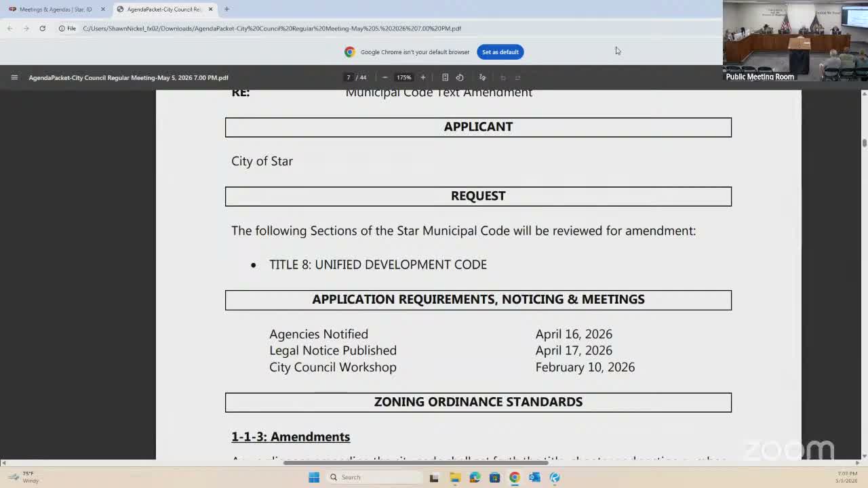Open the weather widget showing 75°F
The height and width of the screenshot is (488, 868).
(x=24, y=477)
